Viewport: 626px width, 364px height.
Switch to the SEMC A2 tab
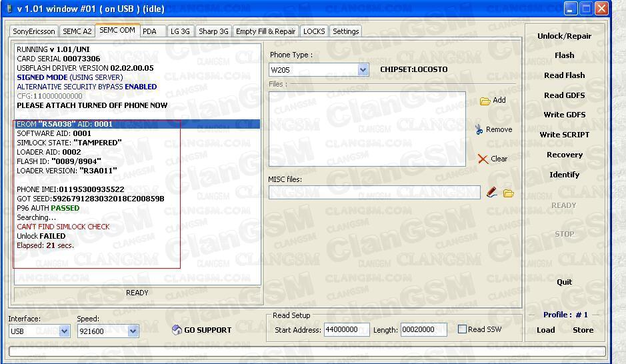coord(77,31)
